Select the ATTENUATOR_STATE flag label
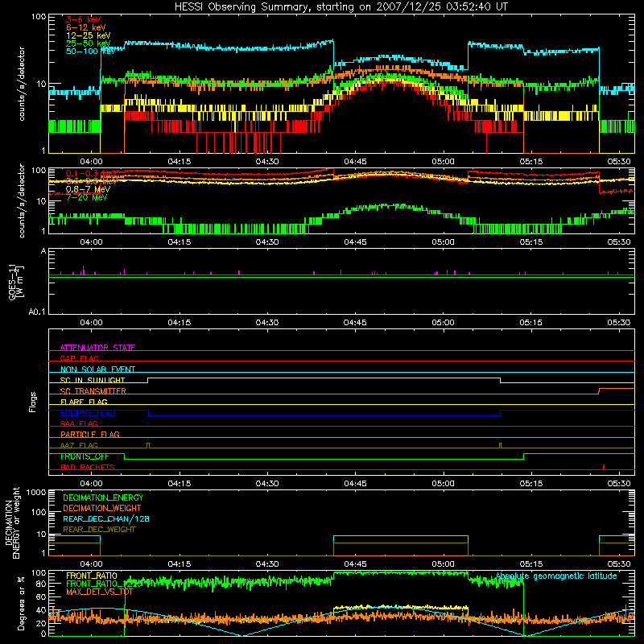 97,348
